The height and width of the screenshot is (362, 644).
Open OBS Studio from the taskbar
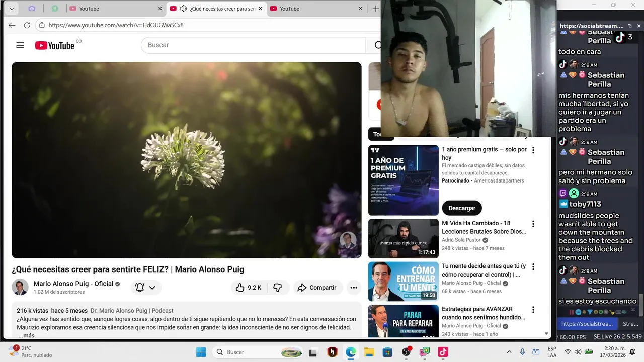406,352
